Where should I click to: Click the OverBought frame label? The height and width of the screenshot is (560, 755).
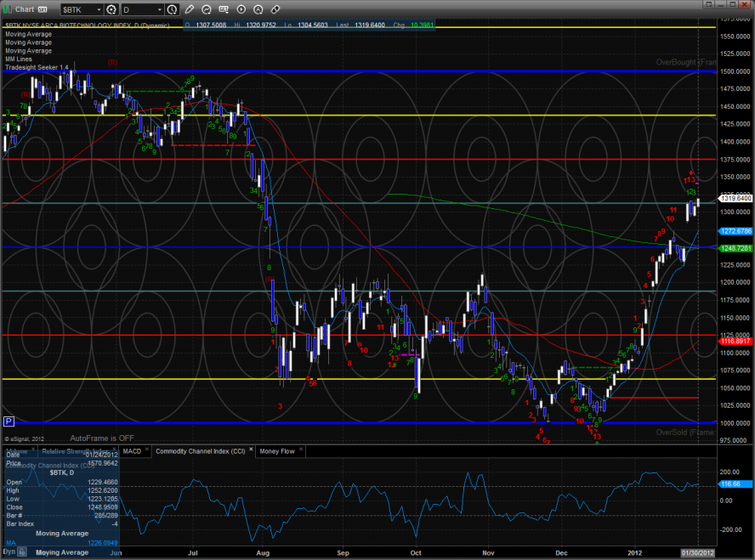(686, 63)
